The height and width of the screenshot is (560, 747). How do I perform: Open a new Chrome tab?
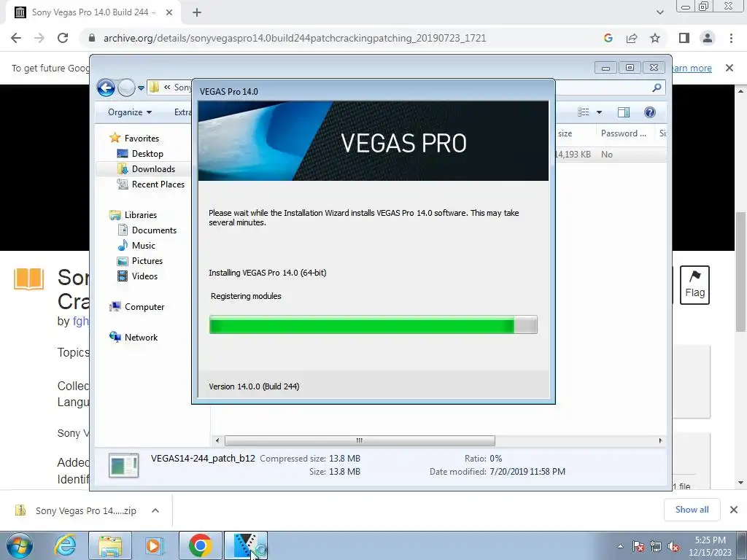[x=197, y=12]
